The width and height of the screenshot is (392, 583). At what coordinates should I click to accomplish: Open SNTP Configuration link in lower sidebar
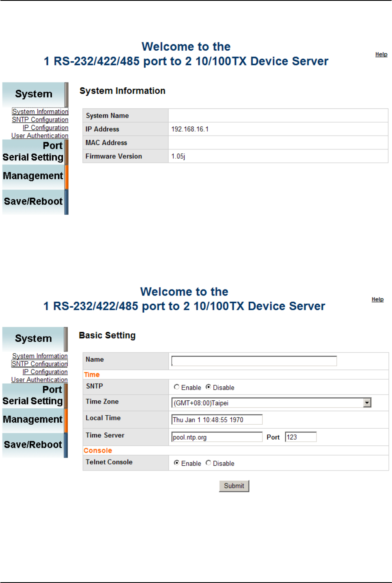[x=40, y=364]
